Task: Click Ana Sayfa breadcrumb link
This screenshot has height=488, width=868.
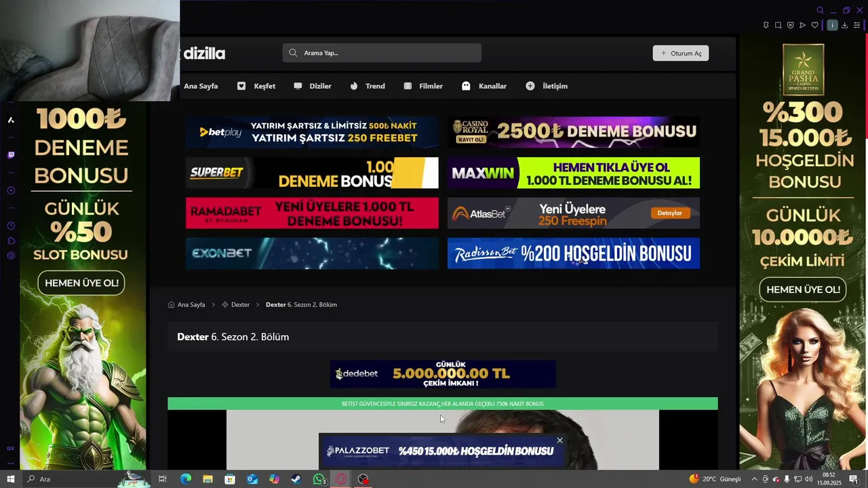Action: click(x=186, y=305)
